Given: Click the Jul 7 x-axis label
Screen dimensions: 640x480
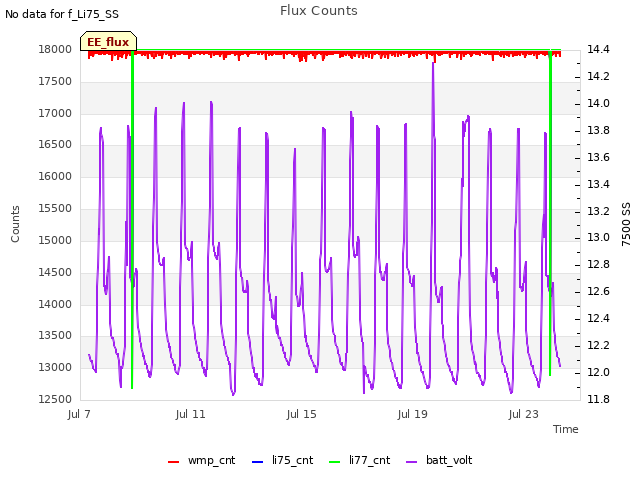Looking at the screenshot, I should click(79, 414).
